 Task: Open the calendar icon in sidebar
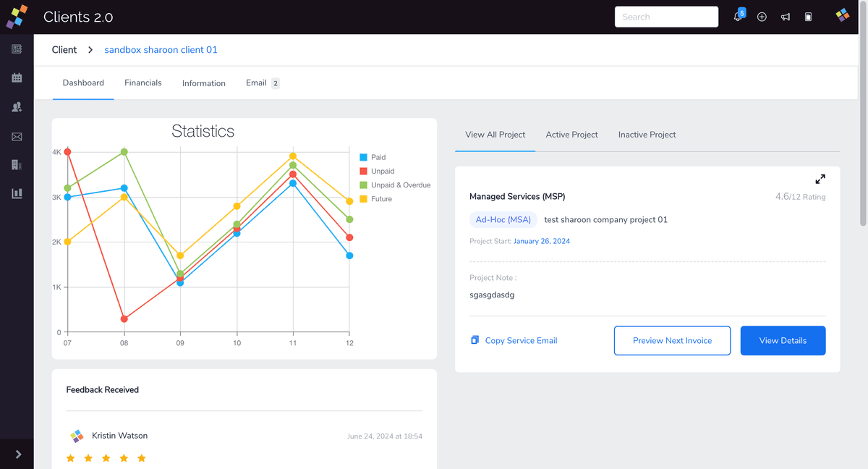17,77
